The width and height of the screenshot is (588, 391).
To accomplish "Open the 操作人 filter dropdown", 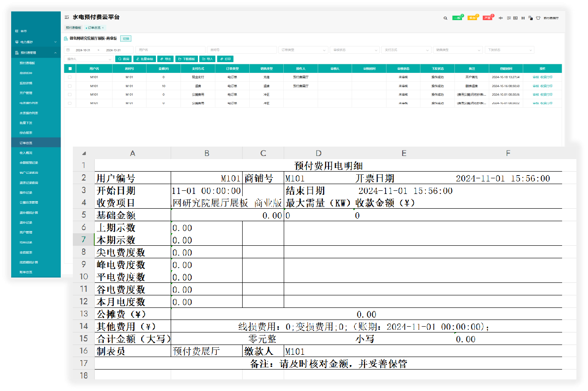I will [89, 59].
